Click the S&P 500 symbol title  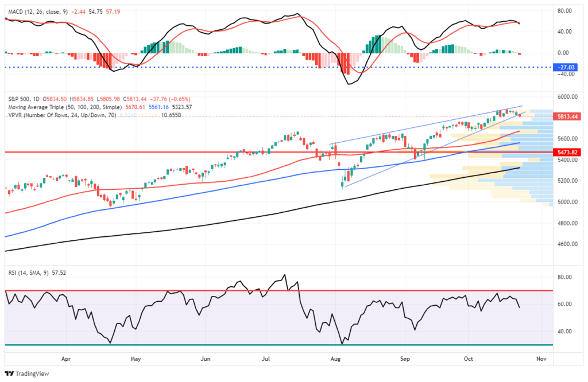(x=19, y=99)
